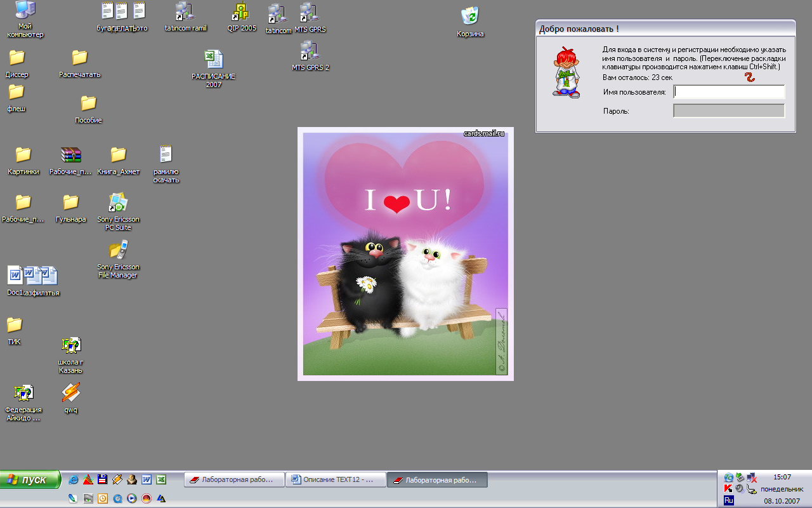Viewport: 812px width, 508px height.
Task: Select the Картинки folder icon
Action: [23, 161]
